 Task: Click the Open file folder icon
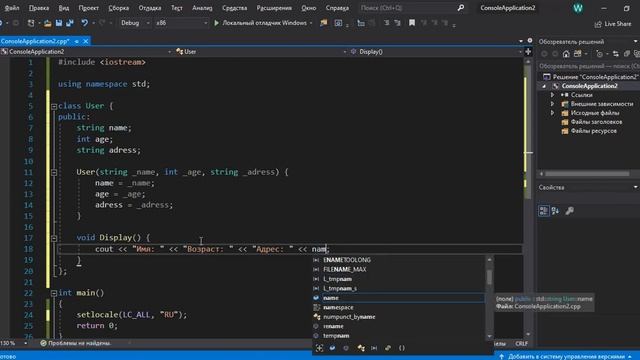47,23
